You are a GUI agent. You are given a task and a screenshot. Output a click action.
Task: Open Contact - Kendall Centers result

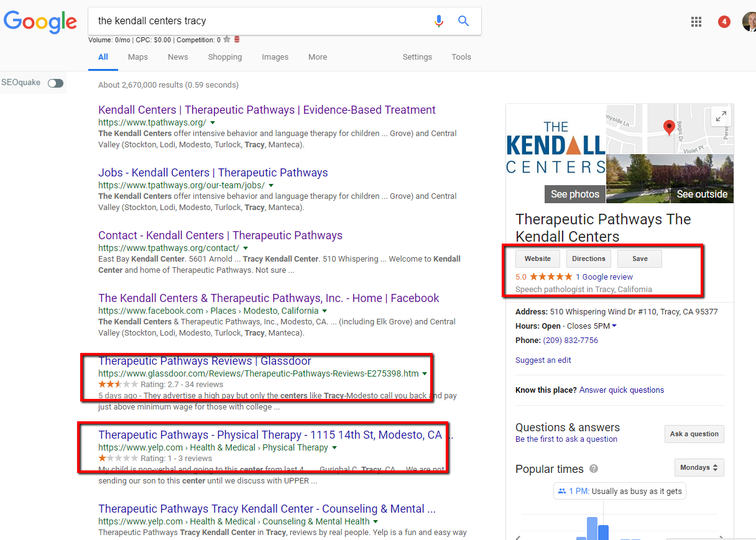[221, 236]
